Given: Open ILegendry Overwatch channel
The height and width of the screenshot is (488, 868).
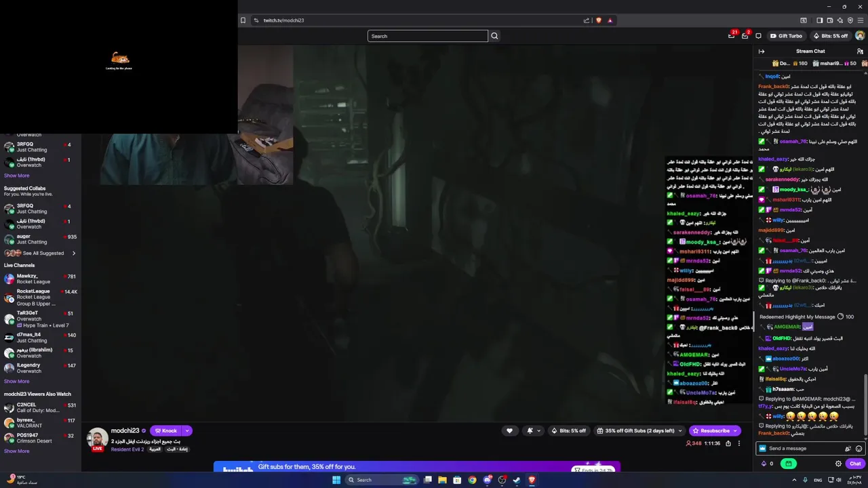Looking at the screenshot, I should tap(41, 368).
